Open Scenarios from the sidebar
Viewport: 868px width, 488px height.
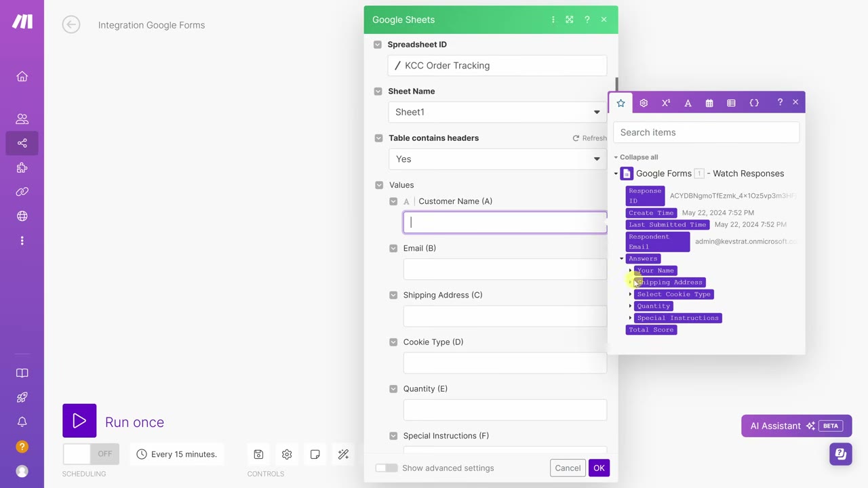pos(22,143)
